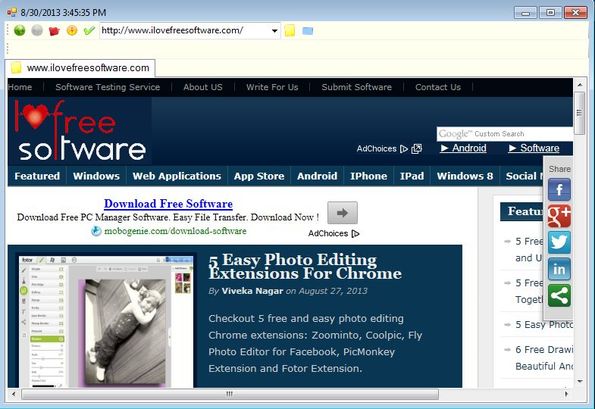Click the orange round toolbar icon
Image resolution: width=595 pixels, height=409 pixels.
tap(72, 30)
